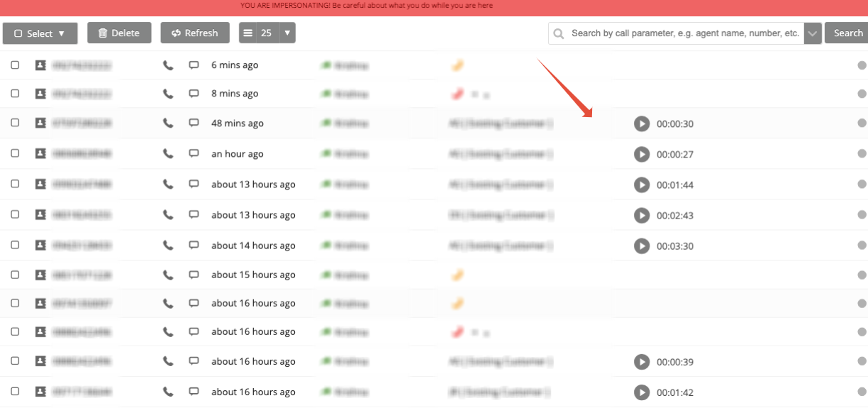This screenshot has width=868, height=408.
Task: Click the status dot in the 00:00:27 recording row
Action: coord(862,154)
